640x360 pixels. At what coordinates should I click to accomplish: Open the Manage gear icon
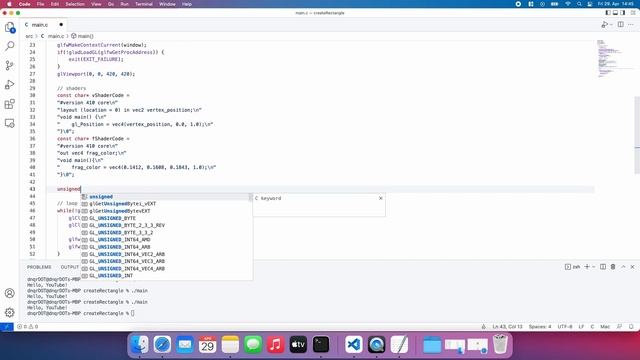pyautogui.click(x=9, y=312)
